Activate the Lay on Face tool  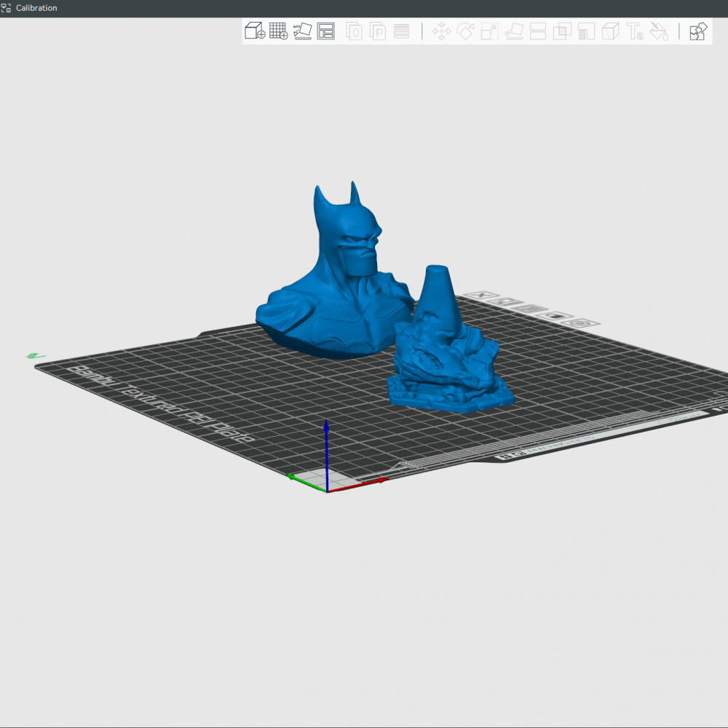514,31
